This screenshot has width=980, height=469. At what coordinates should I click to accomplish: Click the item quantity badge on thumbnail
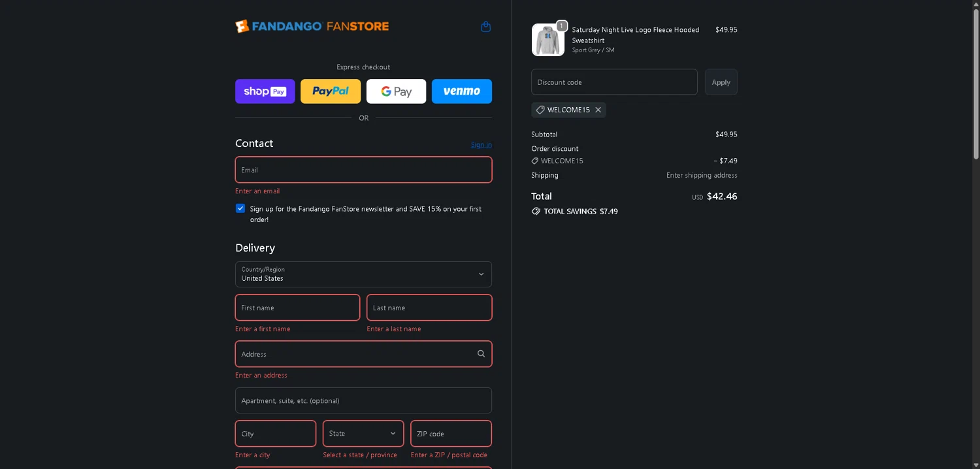tap(562, 26)
